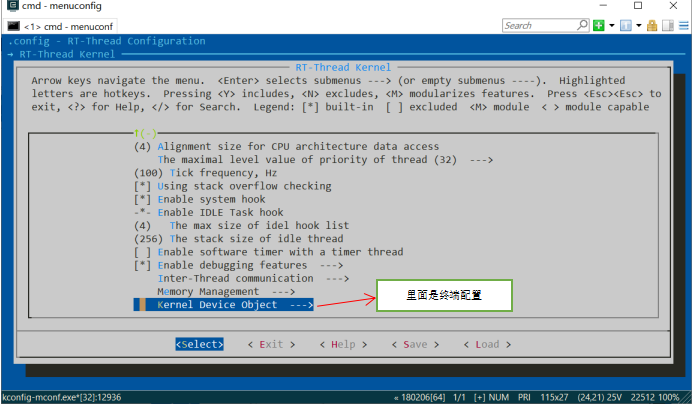
Task: Click '115x27' size in status bar
Action: click(554, 397)
